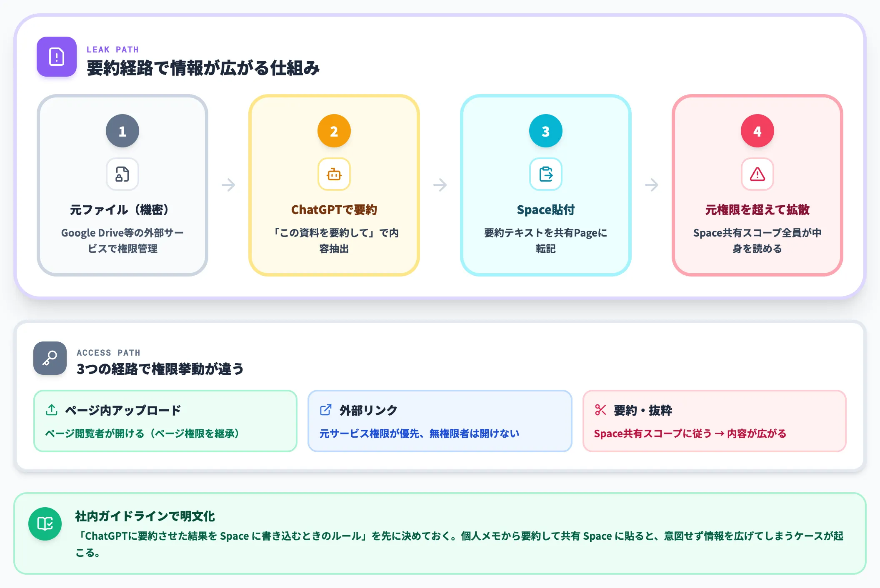The image size is (880, 588).
Task: Select the 元権限を超えて拡散 card title
Action: 757,209
